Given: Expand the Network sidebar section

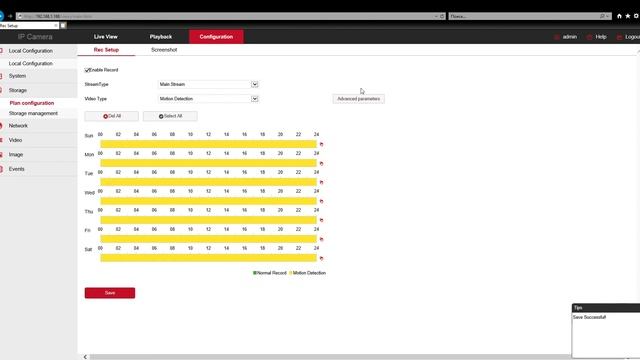Looking at the screenshot, I should click(x=38, y=126).
